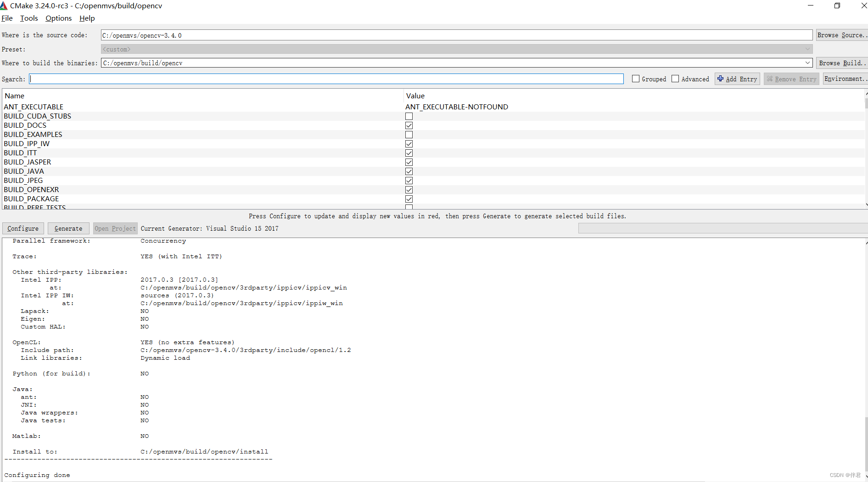The width and height of the screenshot is (868, 482).
Task: Click the ippiw_win path in log
Action: [x=241, y=303]
